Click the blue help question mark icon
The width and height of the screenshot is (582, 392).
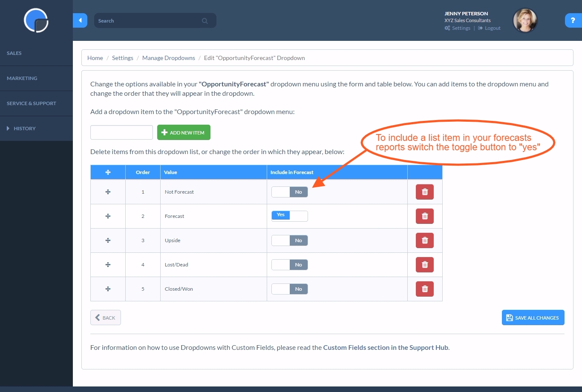point(573,20)
